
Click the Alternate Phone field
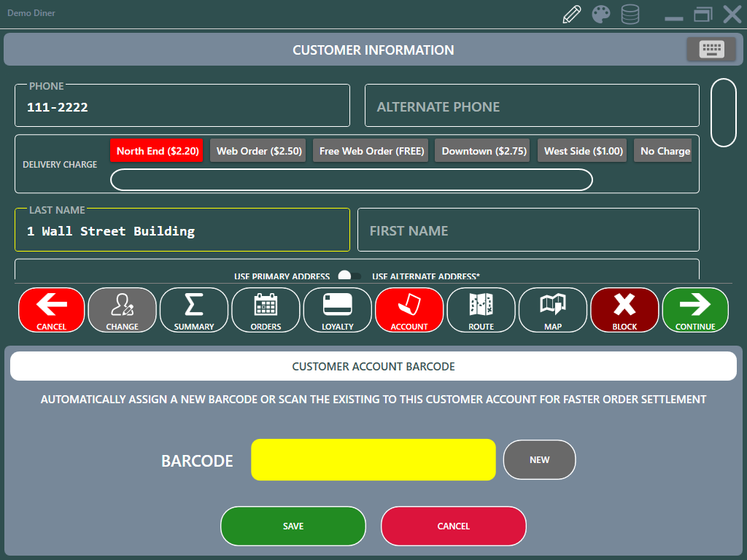click(532, 106)
